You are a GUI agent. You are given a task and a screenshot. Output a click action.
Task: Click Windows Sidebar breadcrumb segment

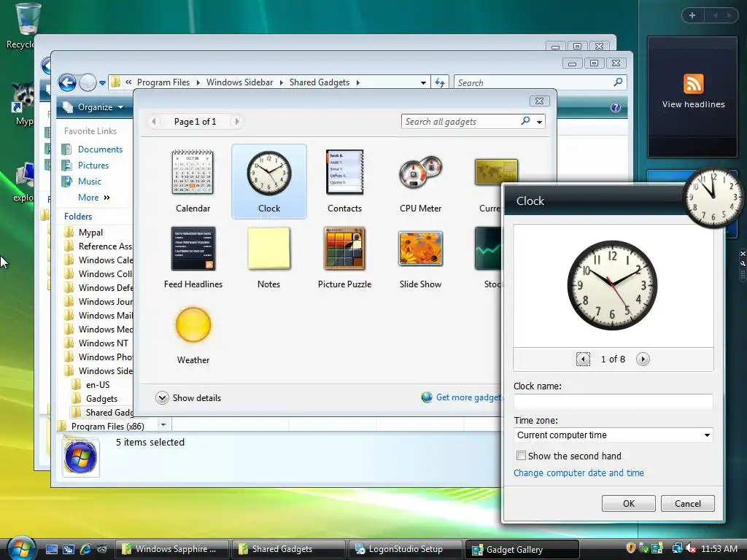[x=239, y=82]
